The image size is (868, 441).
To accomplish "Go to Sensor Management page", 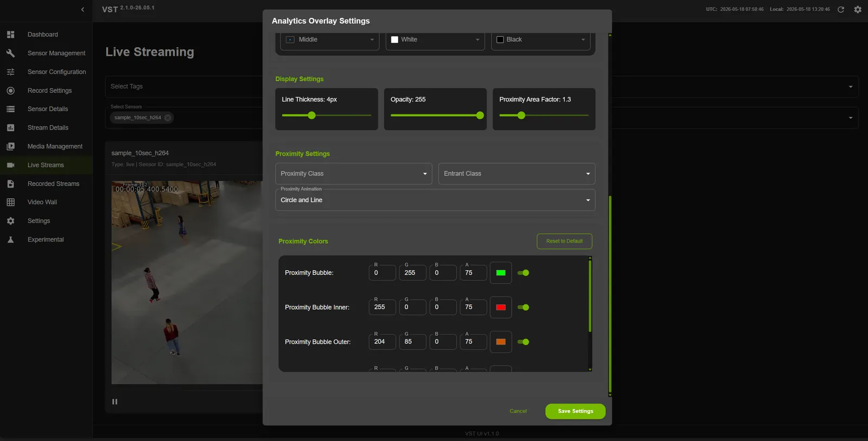I will point(56,53).
